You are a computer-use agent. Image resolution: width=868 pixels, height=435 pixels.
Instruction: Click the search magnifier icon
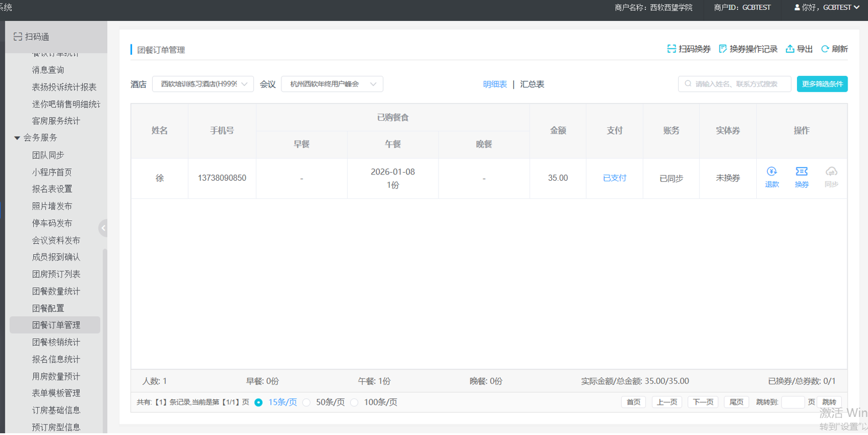(688, 84)
